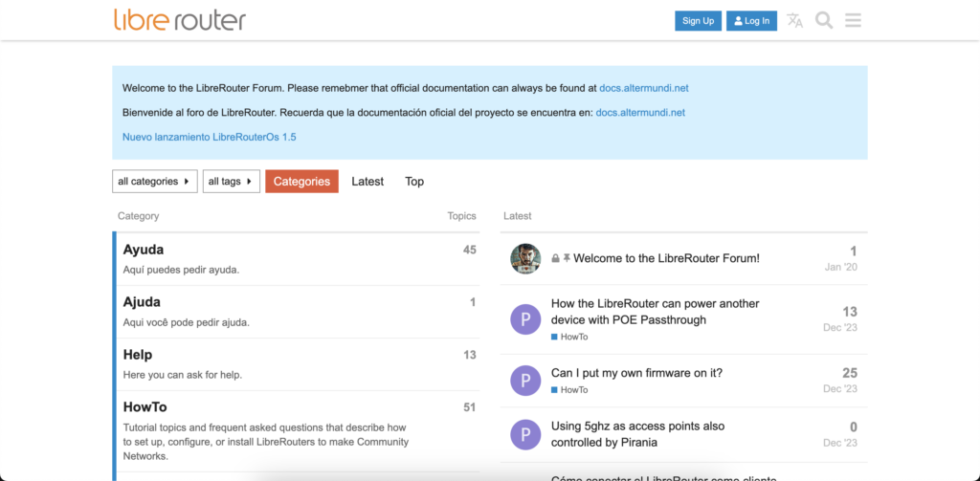Expand the all categories dropdown
Screen dimensions: 980x481
click(154, 182)
